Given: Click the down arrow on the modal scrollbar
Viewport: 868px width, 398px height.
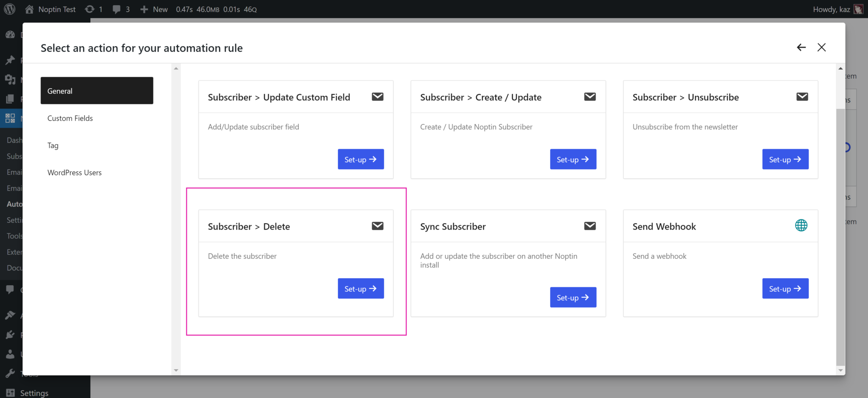Looking at the screenshot, I should pos(841,369).
